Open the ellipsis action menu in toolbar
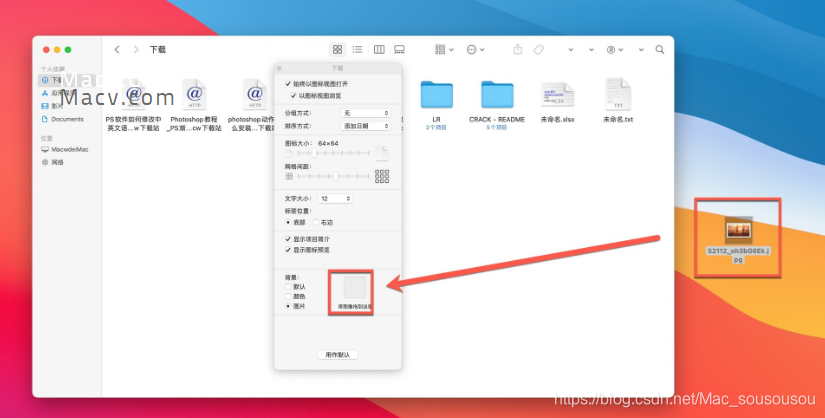This screenshot has width=825, height=418. [x=475, y=49]
